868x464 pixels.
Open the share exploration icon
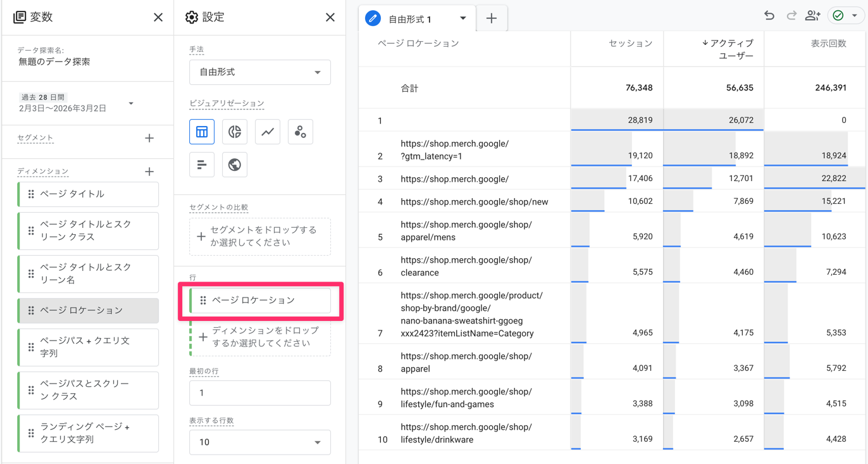pyautogui.click(x=812, y=16)
